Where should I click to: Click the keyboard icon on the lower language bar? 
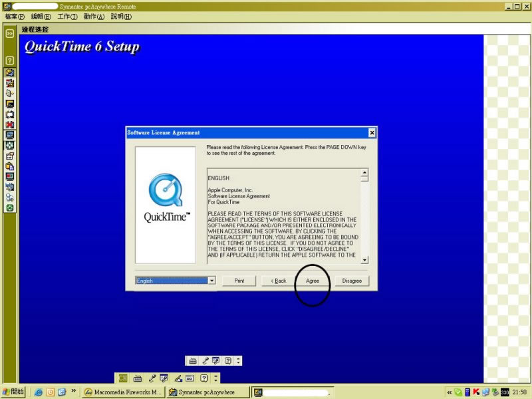(138, 378)
